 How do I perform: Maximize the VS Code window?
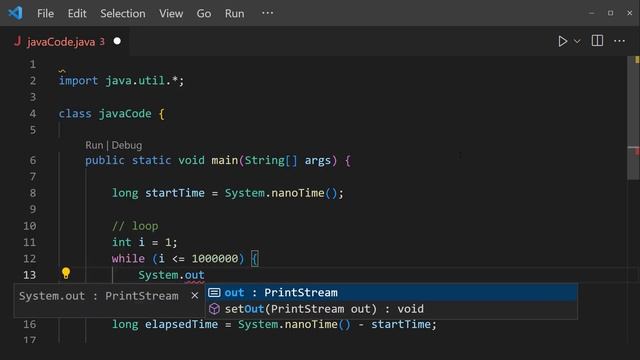611,13
